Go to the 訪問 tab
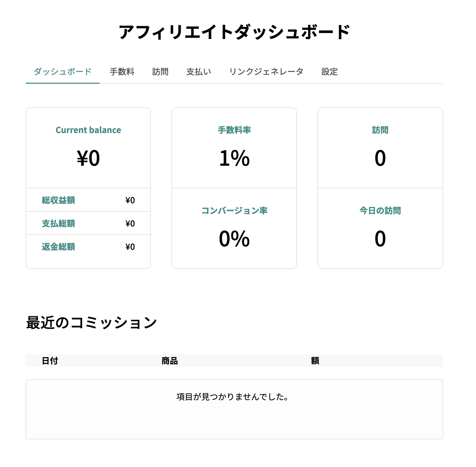 (x=160, y=72)
